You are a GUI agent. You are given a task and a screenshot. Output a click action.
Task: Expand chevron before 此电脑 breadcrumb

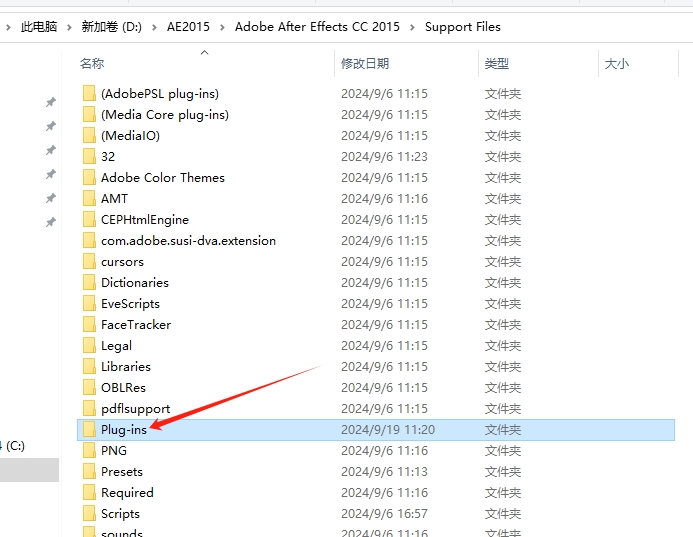coord(8,27)
